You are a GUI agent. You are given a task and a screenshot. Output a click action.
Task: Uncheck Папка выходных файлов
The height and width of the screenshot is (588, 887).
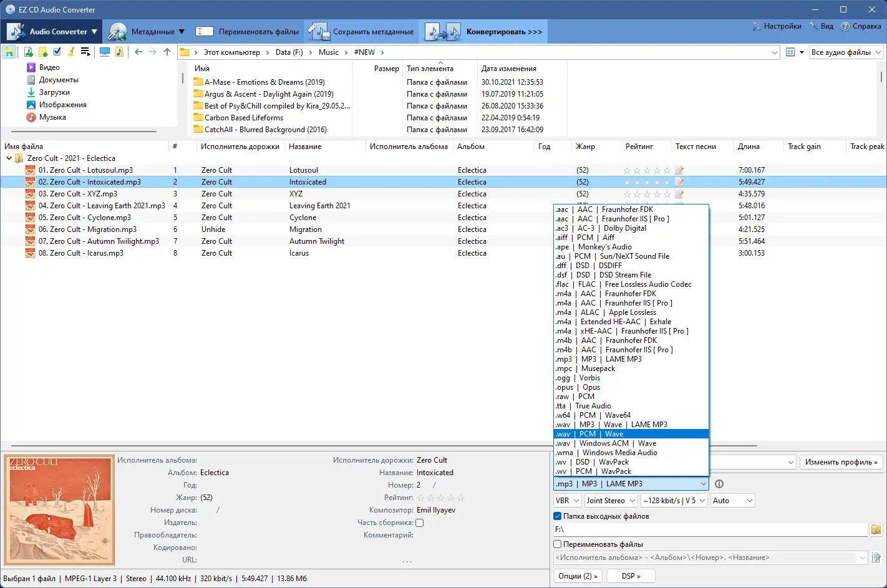click(x=557, y=516)
